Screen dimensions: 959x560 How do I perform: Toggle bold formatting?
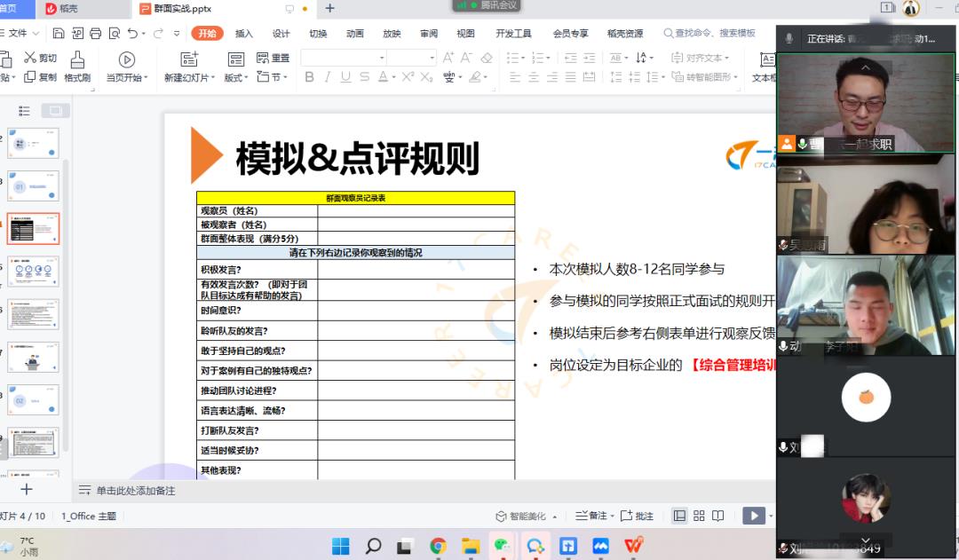click(310, 77)
